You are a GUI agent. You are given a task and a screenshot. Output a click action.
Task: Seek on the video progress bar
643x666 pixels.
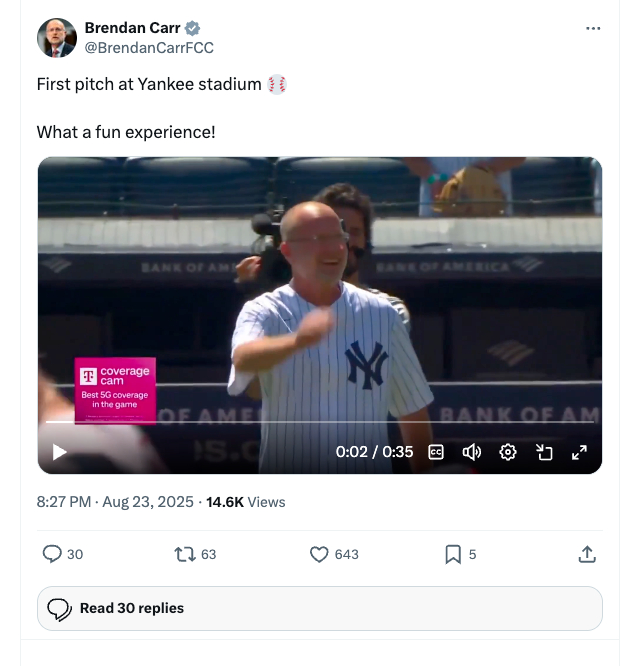(320, 422)
